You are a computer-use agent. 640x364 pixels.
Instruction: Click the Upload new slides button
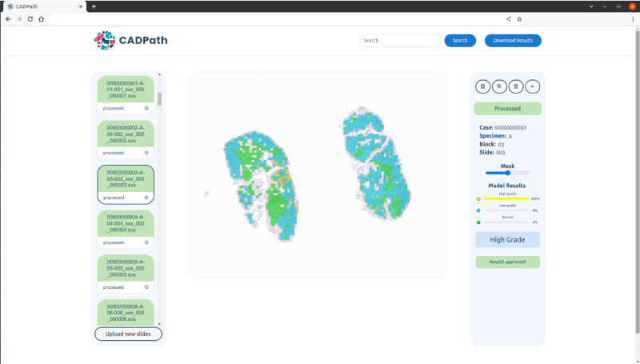128,334
